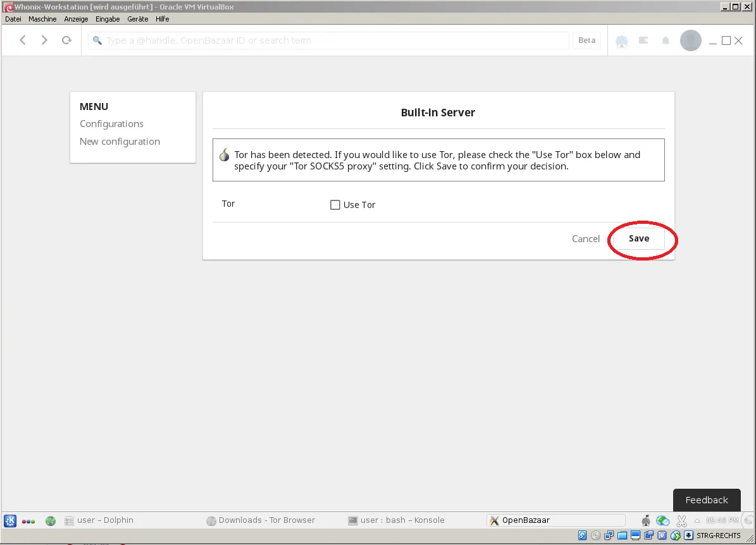Image resolution: width=756 pixels, height=545 pixels.
Task: Click the onion tray icon in the panel
Action: [646, 520]
